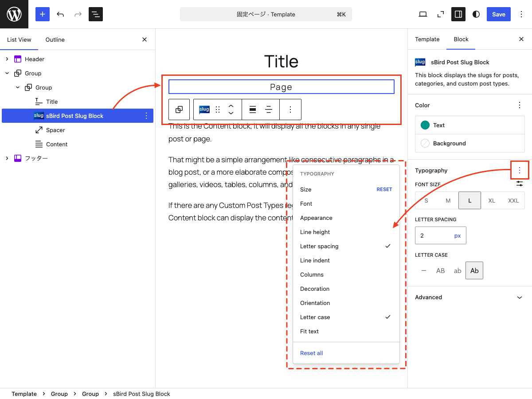Set letter case to capitalize Ab
Screen dimensions: 532x399
tap(474, 270)
